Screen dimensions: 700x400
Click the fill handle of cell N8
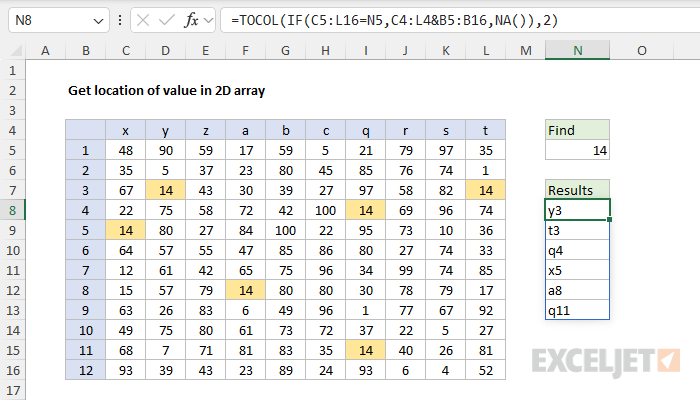tap(609, 220)
